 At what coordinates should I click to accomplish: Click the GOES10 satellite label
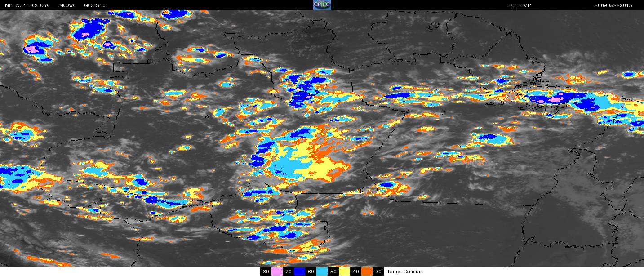[95, 5]
